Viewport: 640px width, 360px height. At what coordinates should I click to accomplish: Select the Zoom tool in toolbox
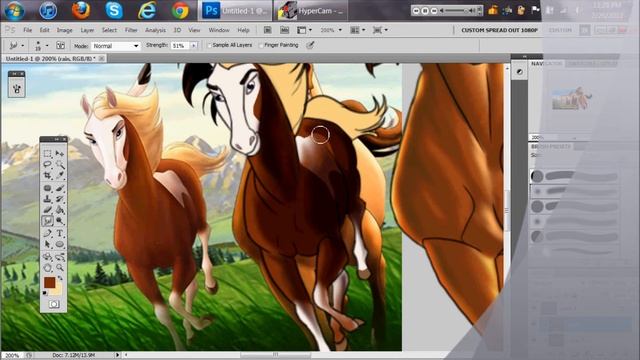[60, 268]
